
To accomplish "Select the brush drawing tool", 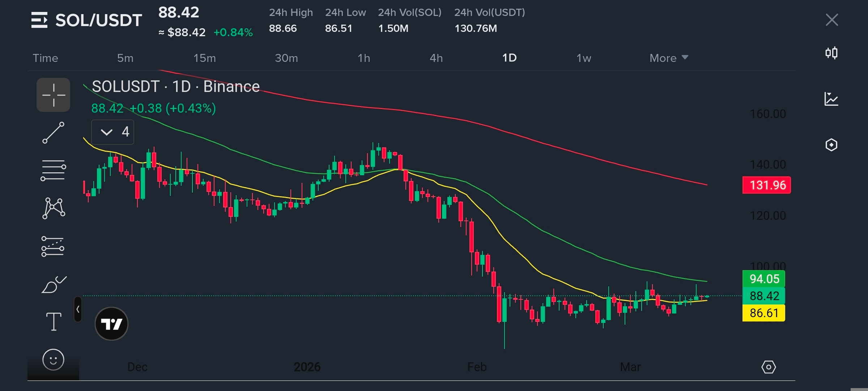I will click(x=54, y=284).
